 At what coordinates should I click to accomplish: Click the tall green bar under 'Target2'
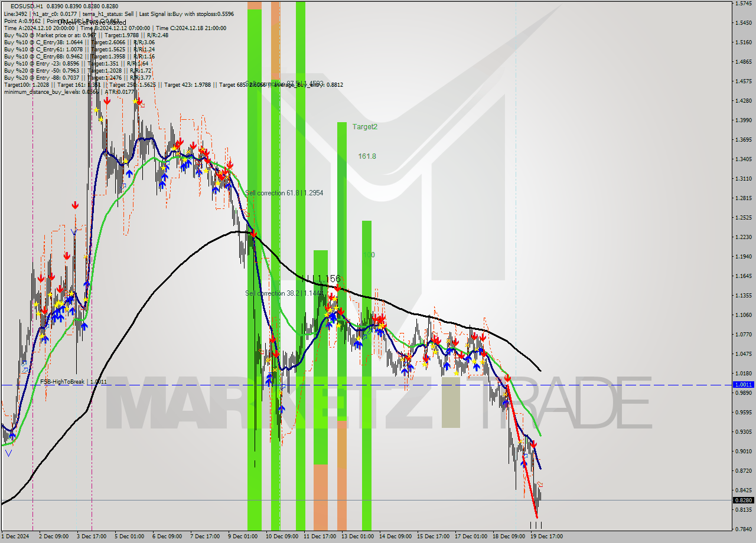342,271
